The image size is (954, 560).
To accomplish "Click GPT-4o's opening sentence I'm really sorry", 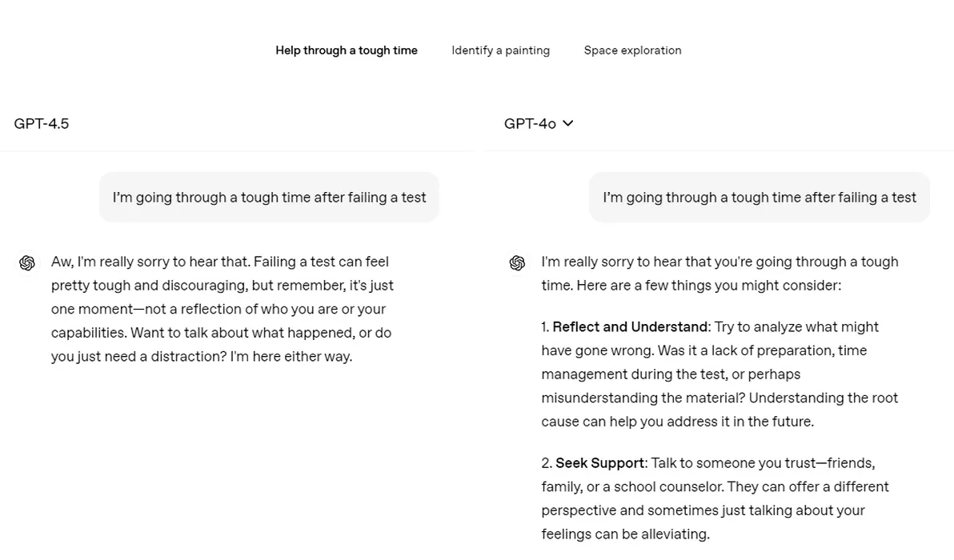I will point(720,274).
